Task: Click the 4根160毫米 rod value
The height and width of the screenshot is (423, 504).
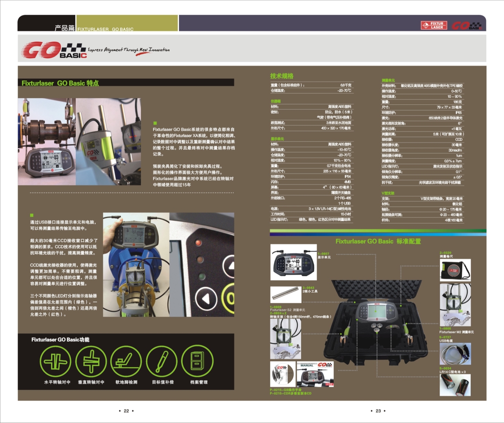Action: tap(454, 220)
